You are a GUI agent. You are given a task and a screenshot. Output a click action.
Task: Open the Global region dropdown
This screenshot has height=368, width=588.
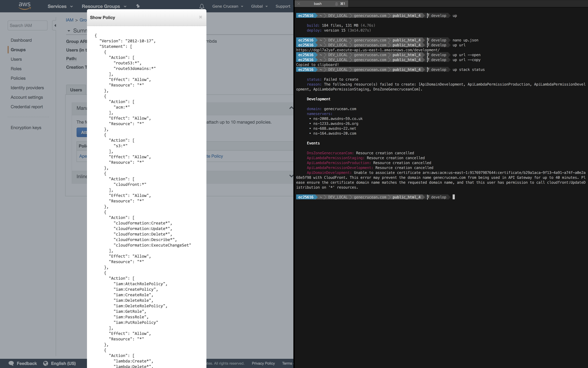click(259, 6)
